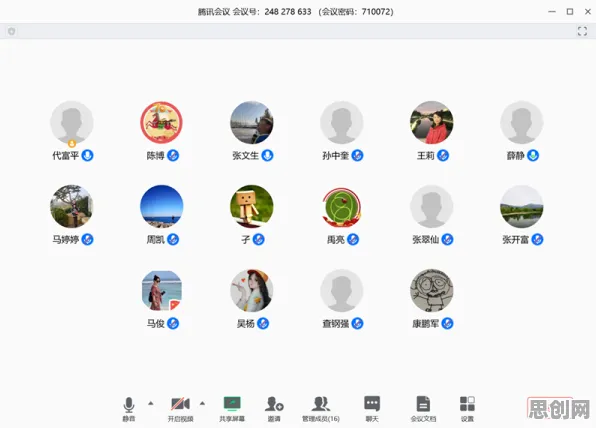Image resolution: width=596 pixels, height=428 pixels.
Task: Select 孙中奎's default gray avatar
Action: click(342, 122)
